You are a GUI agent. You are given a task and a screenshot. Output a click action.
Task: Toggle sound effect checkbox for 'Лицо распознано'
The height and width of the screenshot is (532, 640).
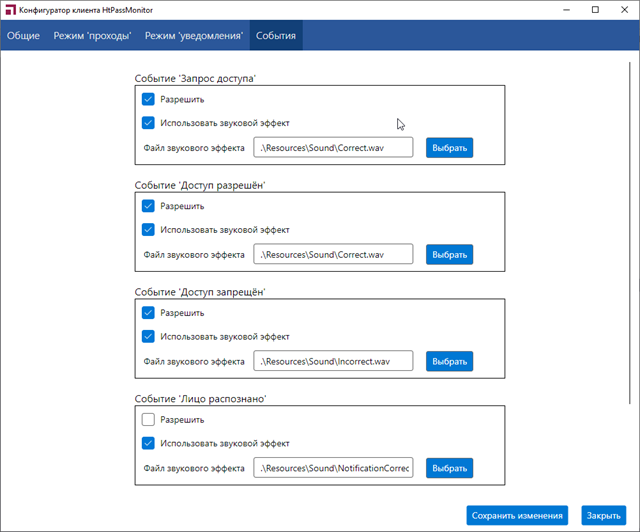click(148, 444)
